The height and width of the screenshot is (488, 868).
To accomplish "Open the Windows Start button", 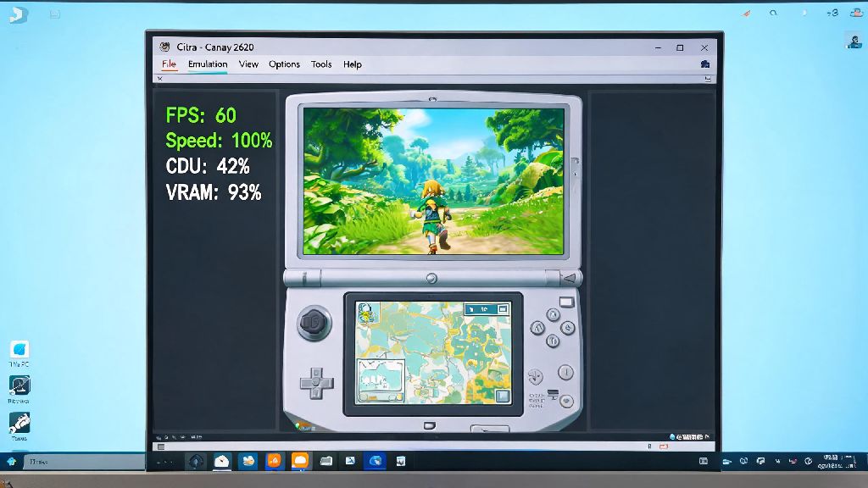I will 12,461.
